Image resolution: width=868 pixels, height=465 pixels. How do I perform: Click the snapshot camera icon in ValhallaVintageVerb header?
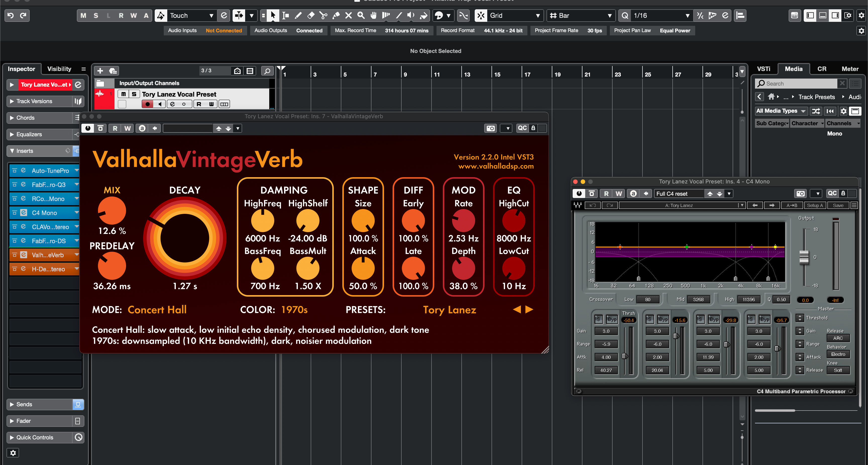coord(490,128)
